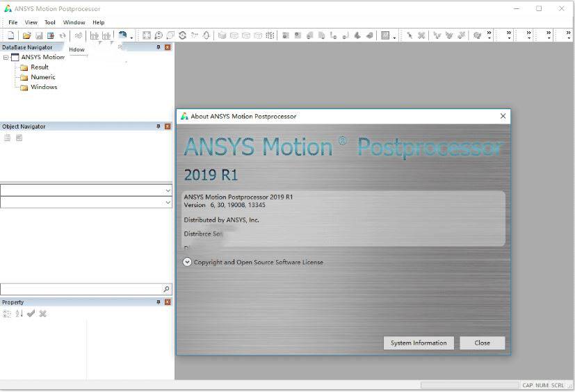Dismiss About dialog with the X button
Viewport: 575px width, 392px height.
(x=503, y=116)
